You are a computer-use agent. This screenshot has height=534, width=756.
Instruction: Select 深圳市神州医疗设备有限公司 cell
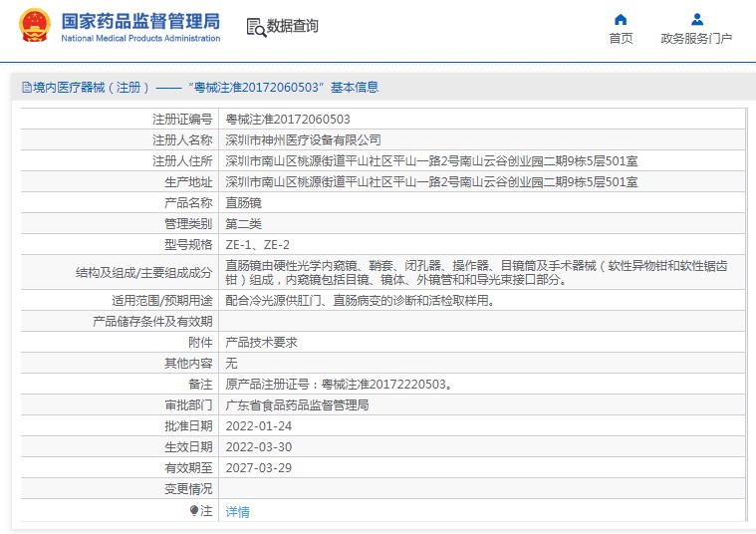pos(303,139)
